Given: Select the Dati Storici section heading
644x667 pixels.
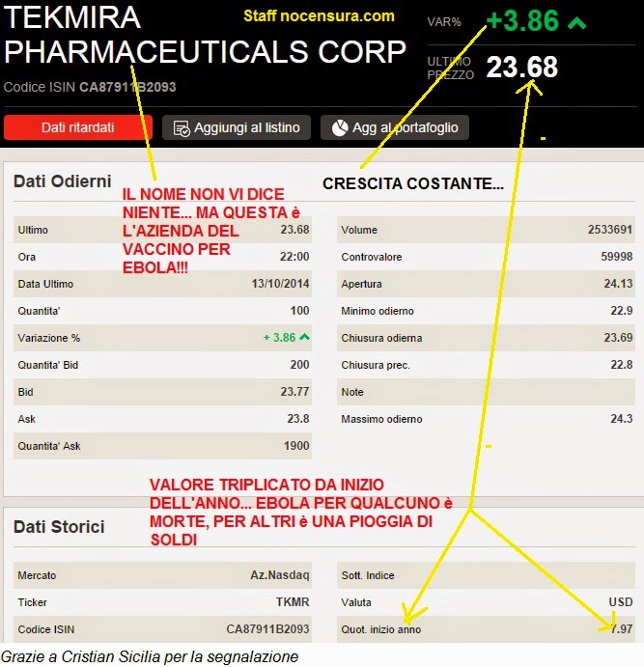Looking at the screenshot, I should 59,527.
